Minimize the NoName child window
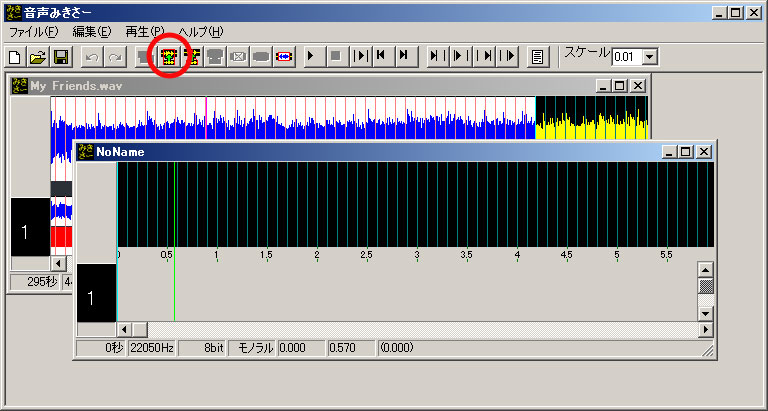This screenshot has width=768, height=411. pos(670,152)
